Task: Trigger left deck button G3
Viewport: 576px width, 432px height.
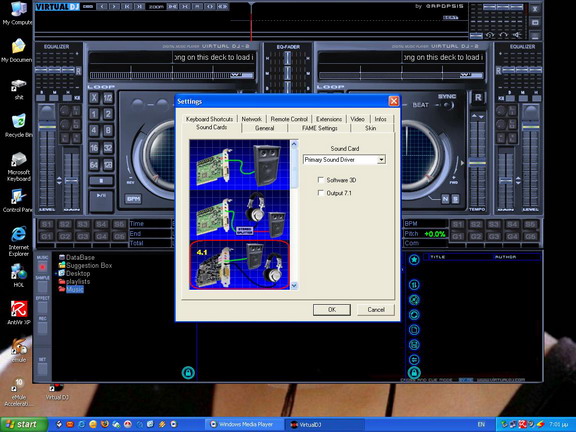Action: pyautogui.click(x=83, y=236)
